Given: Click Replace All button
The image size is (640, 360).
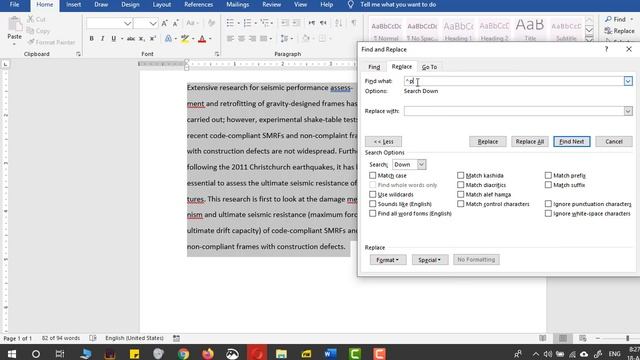Looking at the screenshot, I should pos(529,141).
